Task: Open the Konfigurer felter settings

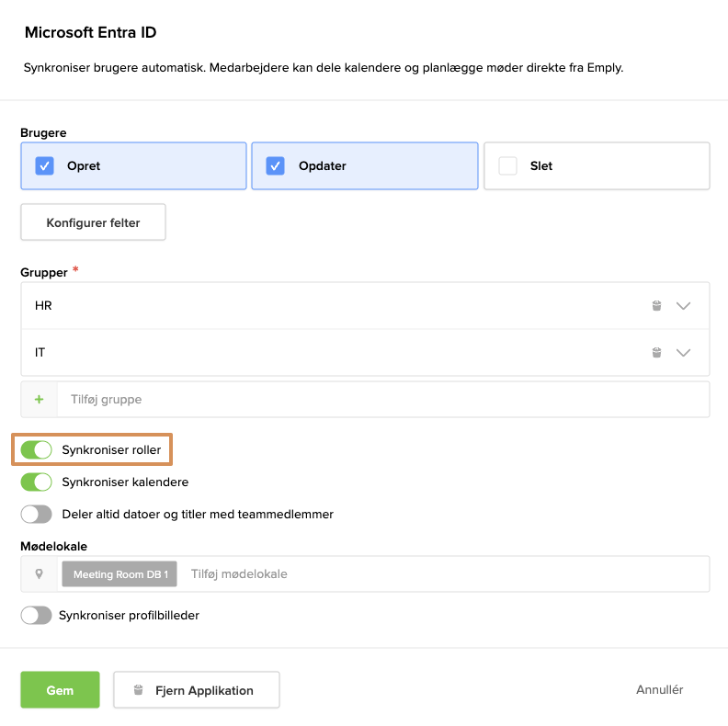Action: (x=93, y=222)
